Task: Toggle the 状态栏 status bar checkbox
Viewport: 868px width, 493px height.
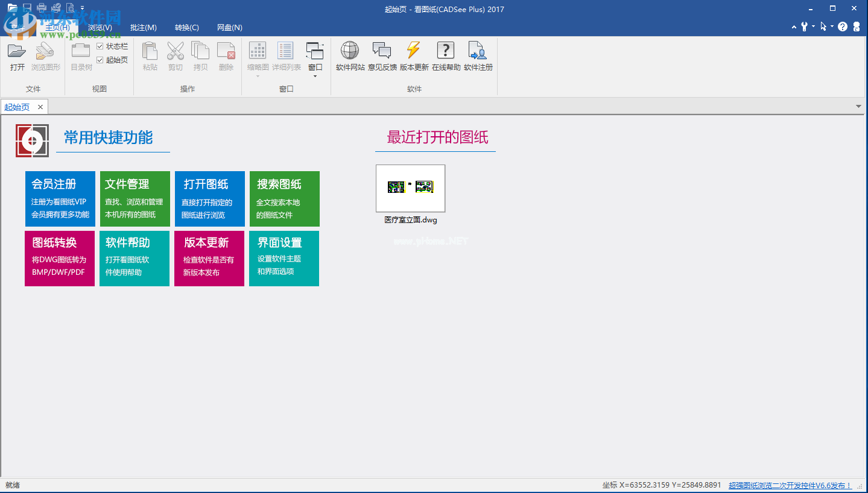Action: coord(100,46)
